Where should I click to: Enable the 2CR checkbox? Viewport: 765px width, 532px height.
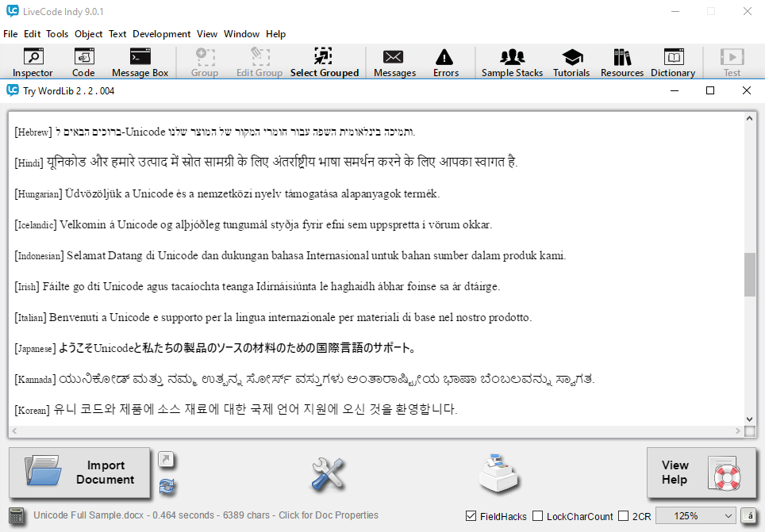tap(623, 516)
